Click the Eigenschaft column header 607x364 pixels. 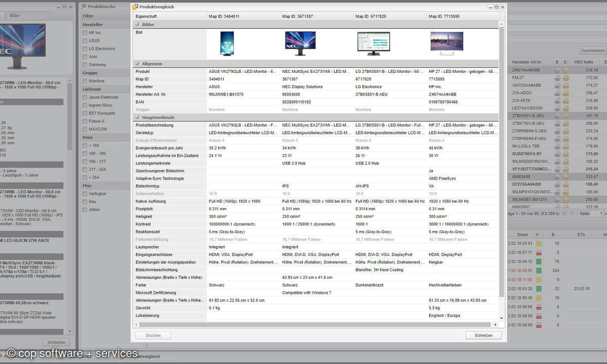coord(170,16)
